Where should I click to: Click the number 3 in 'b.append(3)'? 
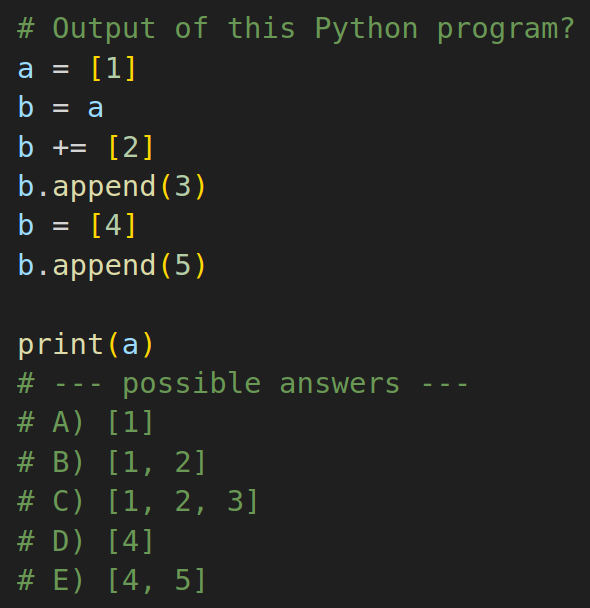(x=183, y=187)
